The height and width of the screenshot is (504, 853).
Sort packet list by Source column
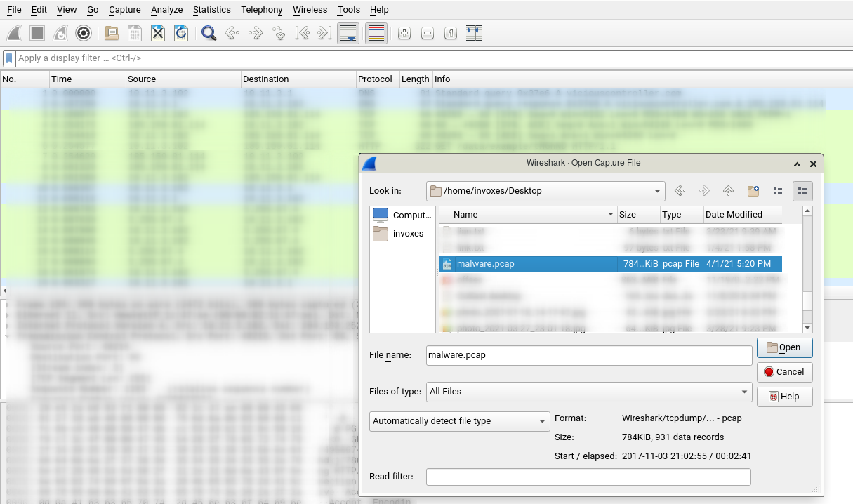pyautogui.click(x=183, y=79)
